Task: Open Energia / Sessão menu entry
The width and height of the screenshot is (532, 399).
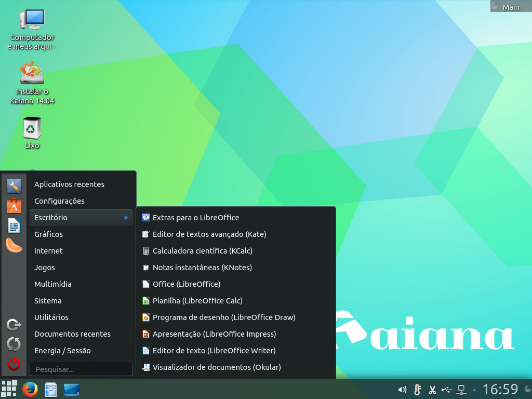Action: (x=81, y=351)
